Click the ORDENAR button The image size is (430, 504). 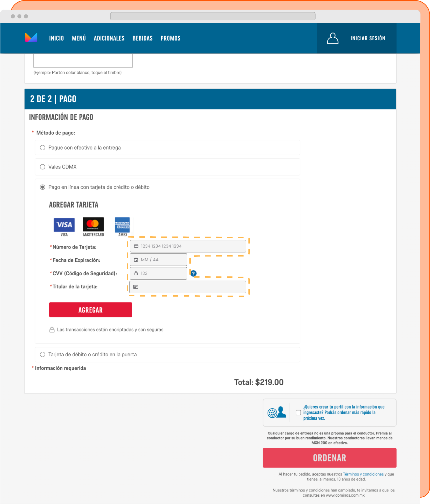click(330, 458)
